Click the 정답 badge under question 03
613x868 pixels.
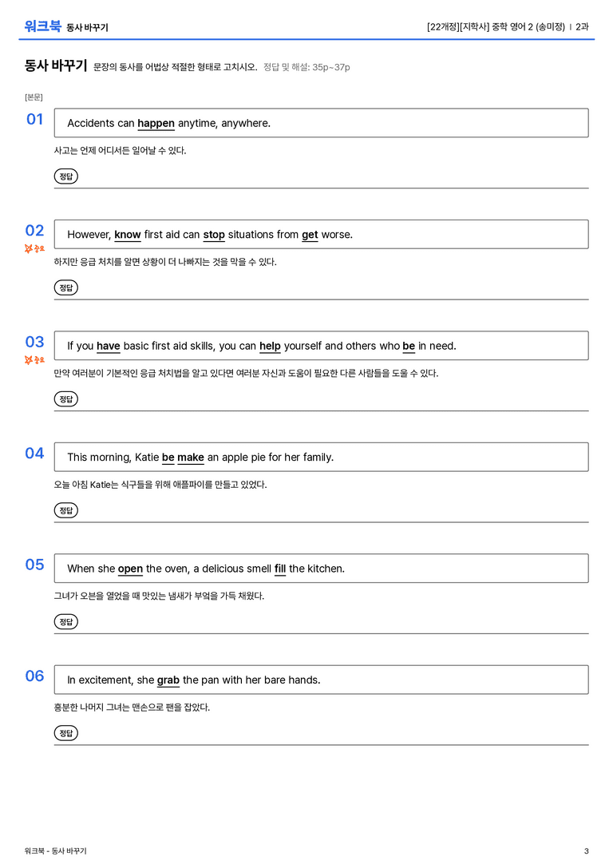65,398
